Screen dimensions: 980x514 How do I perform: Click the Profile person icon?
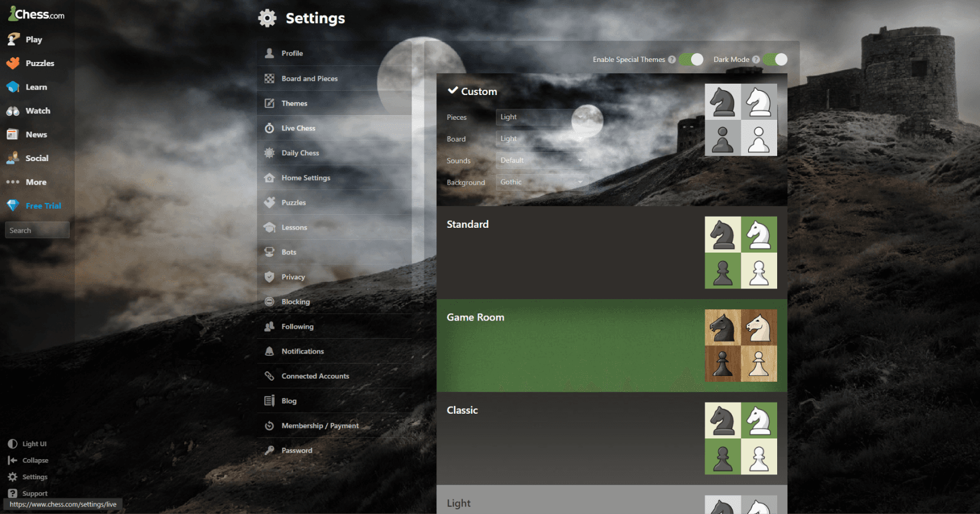269,53
